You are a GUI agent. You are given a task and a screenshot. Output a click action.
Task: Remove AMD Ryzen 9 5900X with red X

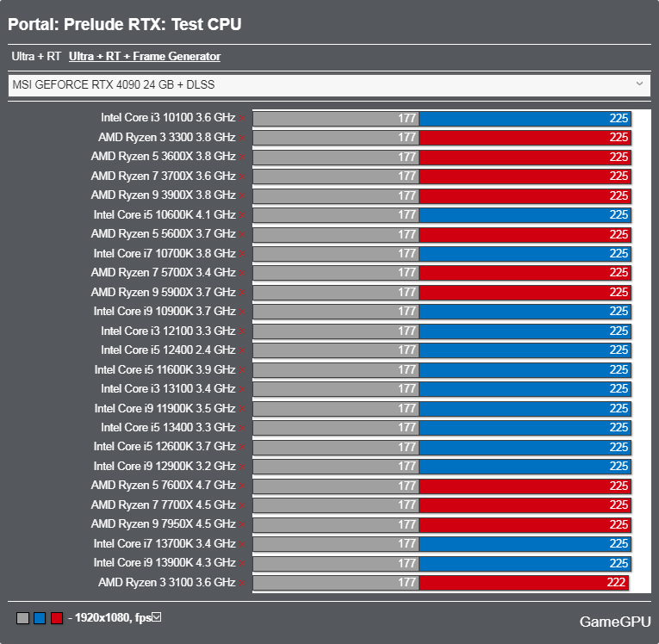click(x=242, y=293)
